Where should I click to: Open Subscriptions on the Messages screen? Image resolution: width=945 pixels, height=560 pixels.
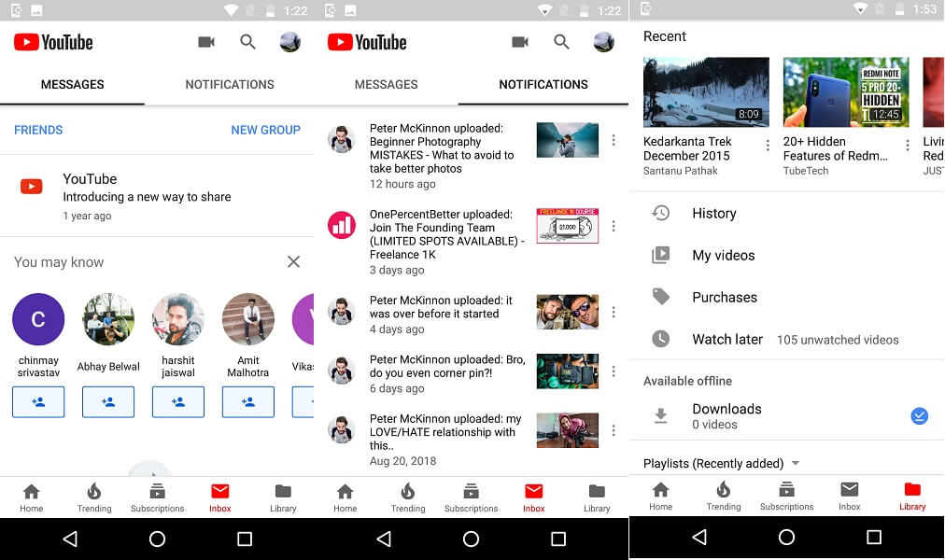click(157, 498)
